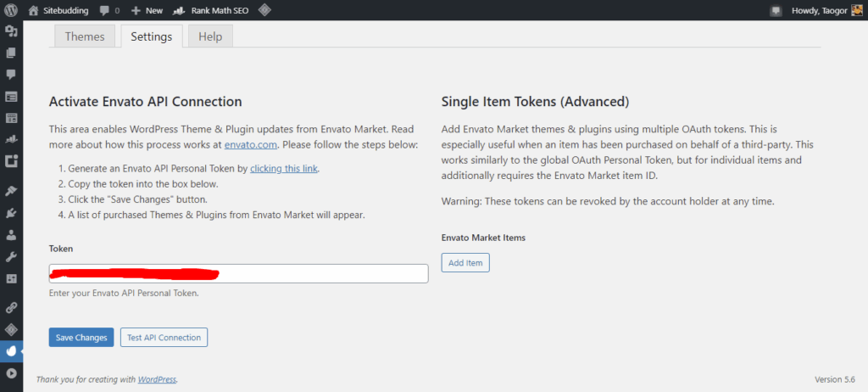
Task: Click the Add Item button
Action: [x=465, y=263]
